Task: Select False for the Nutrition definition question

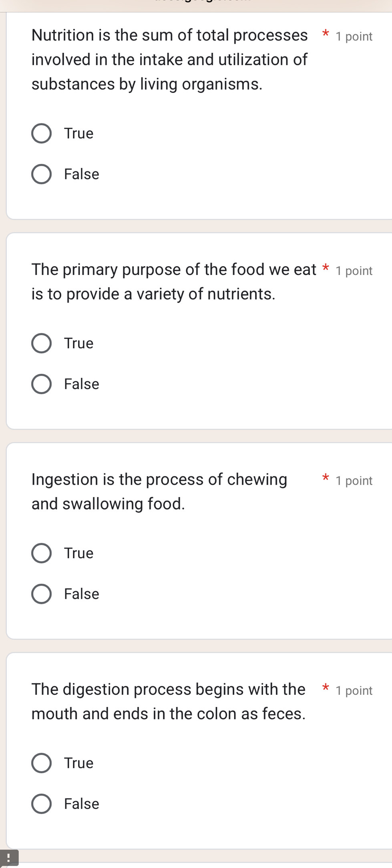Action: pos(41,174)
